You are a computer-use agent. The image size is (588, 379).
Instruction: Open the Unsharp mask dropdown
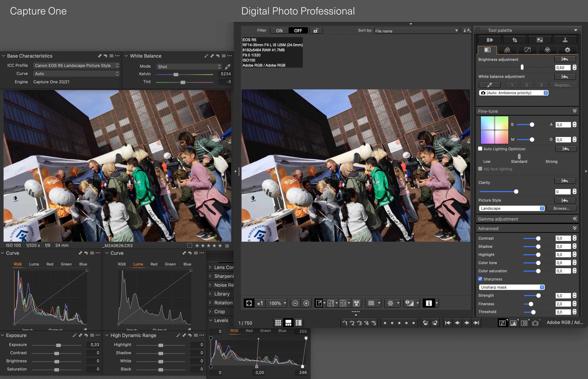[512, 287]
